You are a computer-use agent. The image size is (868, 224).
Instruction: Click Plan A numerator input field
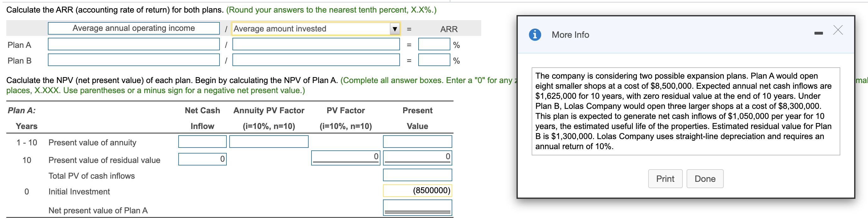(134, 44)
